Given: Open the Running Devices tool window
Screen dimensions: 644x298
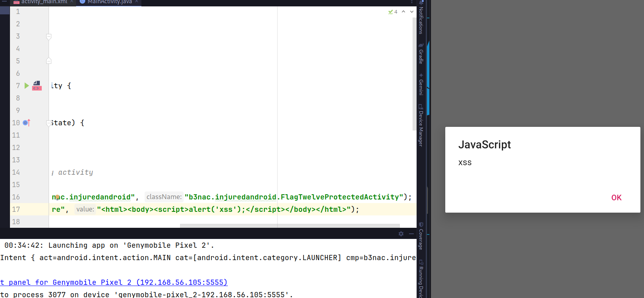Looking at the screenshot, I should click(421, 278).
